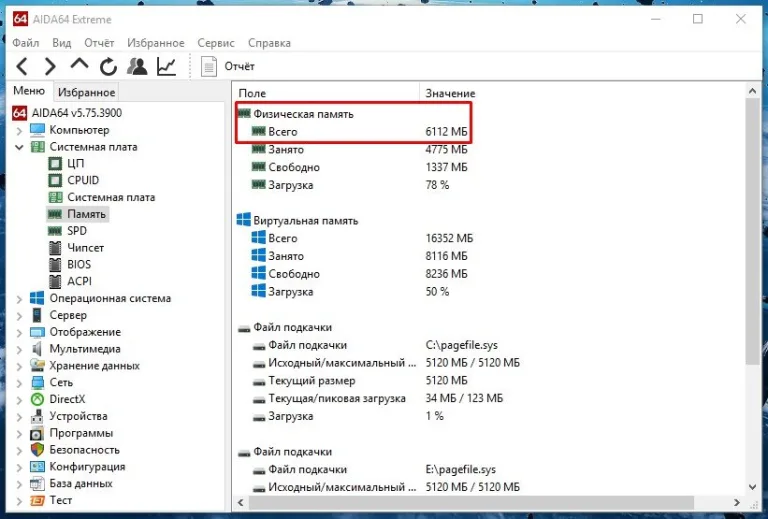Expand the Компьютер node
This screenshot has height=519, width=768.
tap(19, 131)
